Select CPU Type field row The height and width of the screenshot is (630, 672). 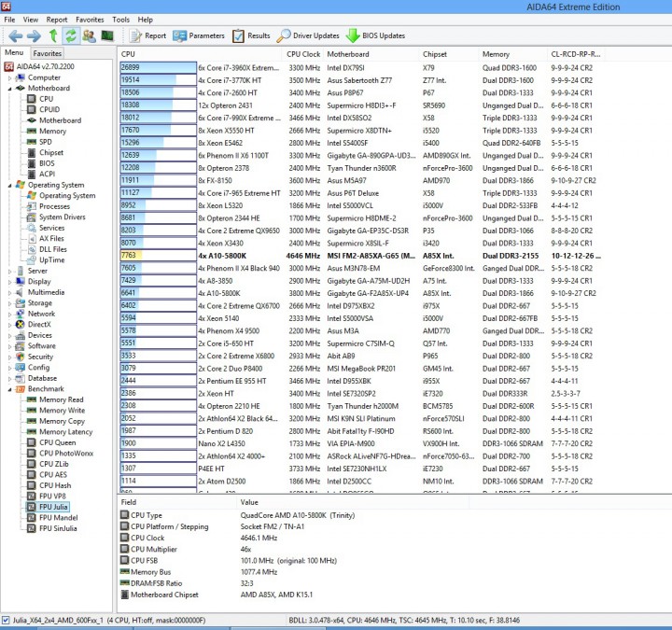click(237, 515)
